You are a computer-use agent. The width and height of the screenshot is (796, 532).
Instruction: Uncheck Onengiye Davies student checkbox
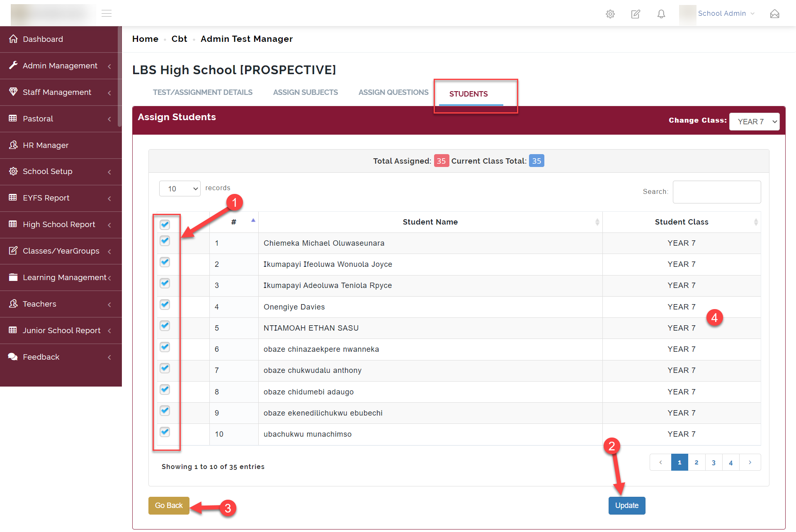pyautogui.click(x=165, y=305)
